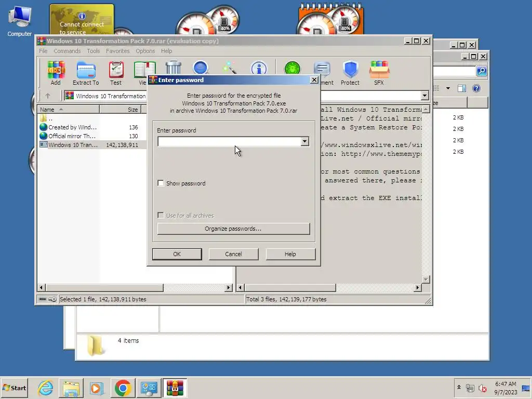This screenshot has height=399, width=532.
Task: Open Google Chrome from taskbar
Action: click(123, 388)
